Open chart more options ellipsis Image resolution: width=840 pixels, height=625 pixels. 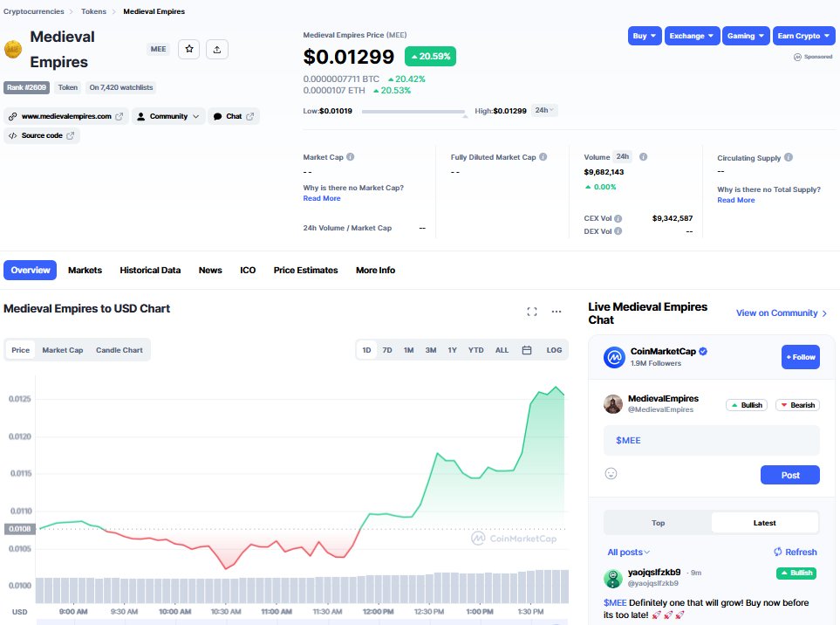click(x=557, y=312)
